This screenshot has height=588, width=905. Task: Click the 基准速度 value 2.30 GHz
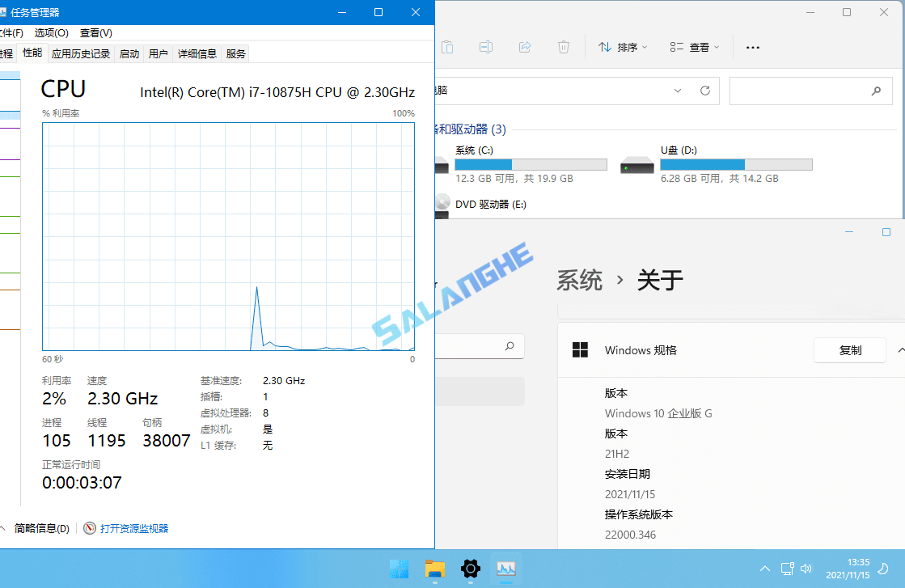283,381
